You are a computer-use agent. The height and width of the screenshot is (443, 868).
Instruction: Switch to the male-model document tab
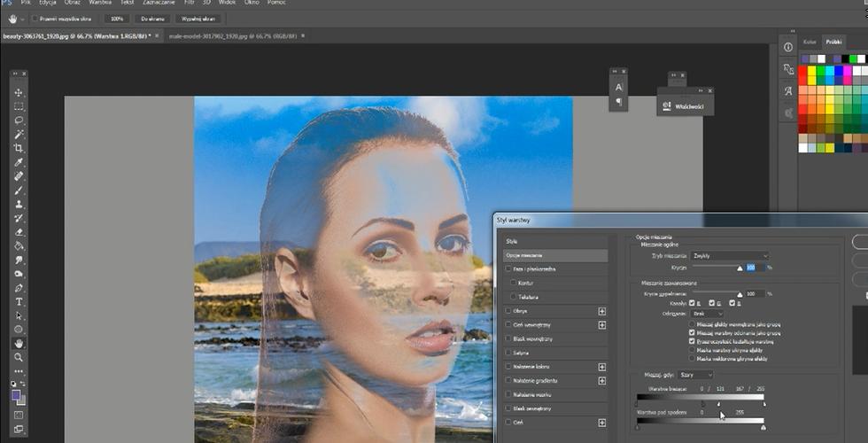[231, 36]
